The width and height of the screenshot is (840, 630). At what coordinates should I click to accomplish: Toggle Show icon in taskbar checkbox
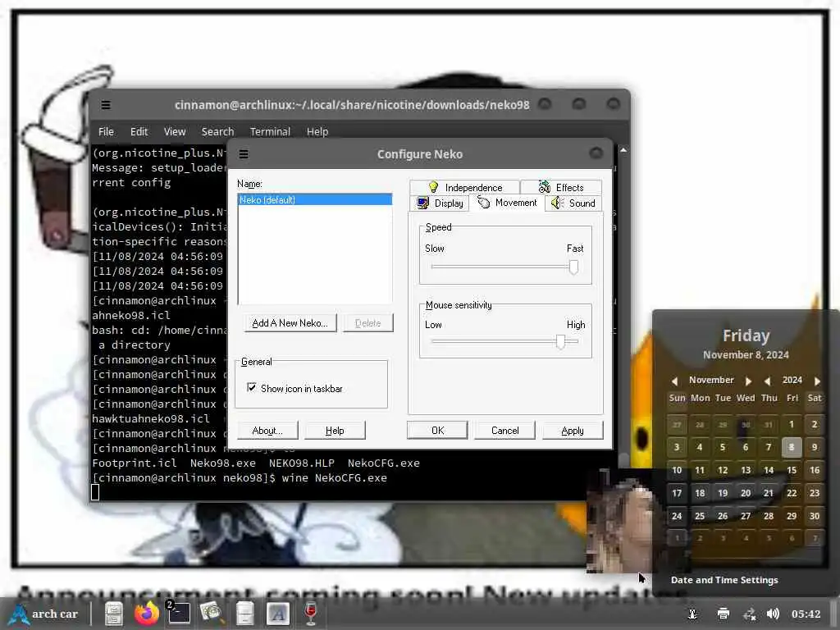252,387
